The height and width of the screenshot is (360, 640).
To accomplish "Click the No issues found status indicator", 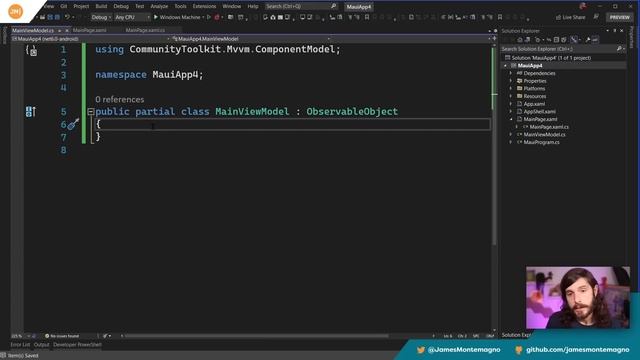I will tap(62, 336).
